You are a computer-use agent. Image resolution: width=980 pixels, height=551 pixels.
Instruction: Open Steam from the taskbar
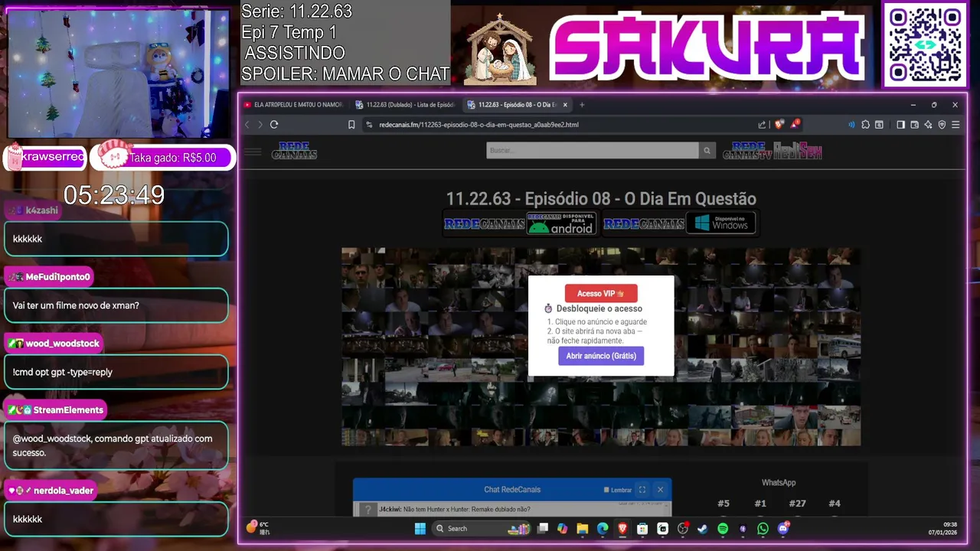pyautogui.click(x=702, y=528)
